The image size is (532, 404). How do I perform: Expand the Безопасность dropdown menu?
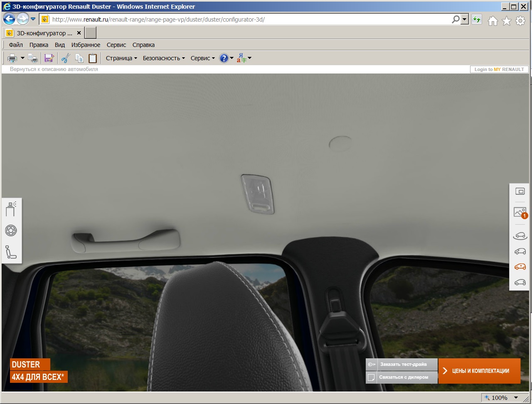tap(164, 58)
